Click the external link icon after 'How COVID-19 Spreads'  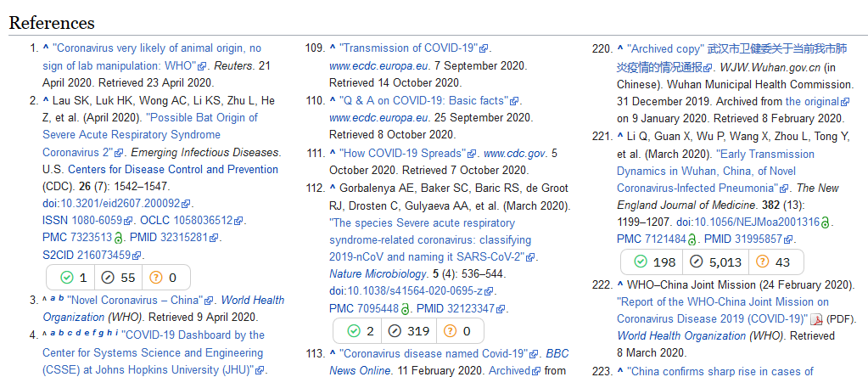472,154
